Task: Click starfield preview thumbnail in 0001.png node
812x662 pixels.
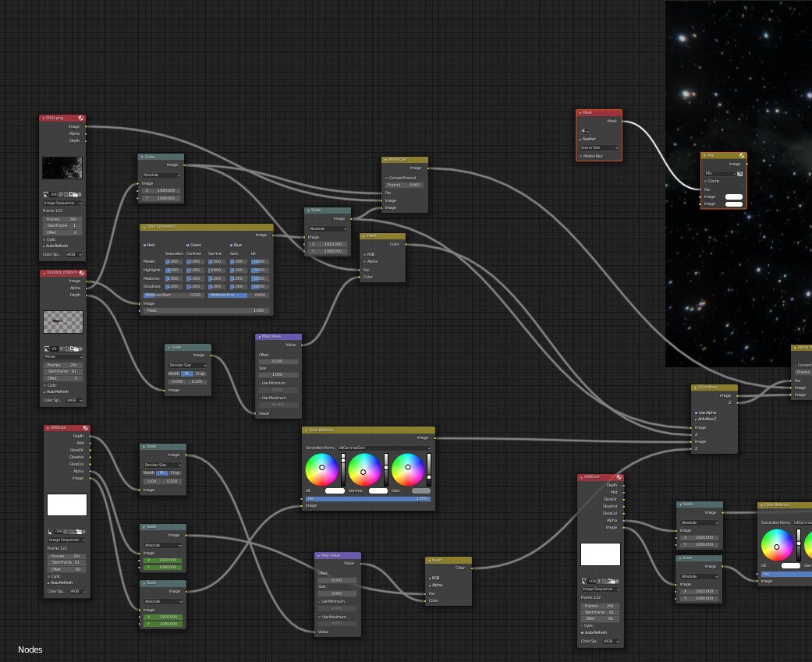Action: (x=62, y=168)
